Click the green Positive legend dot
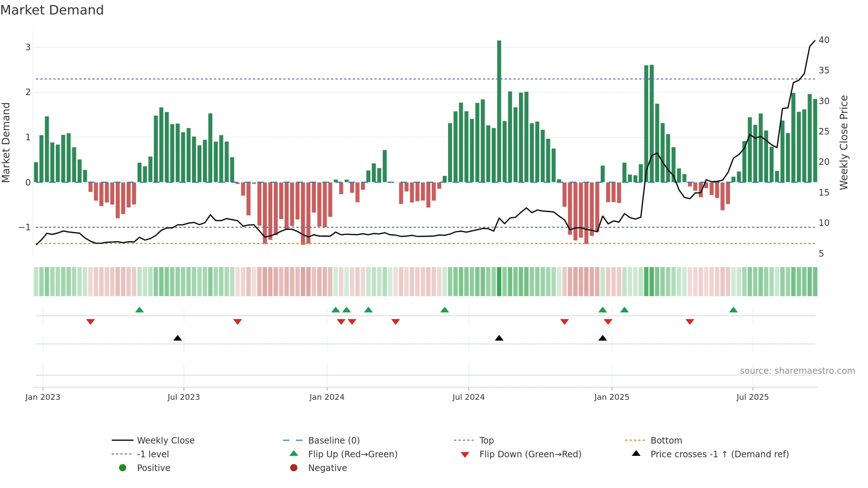 [x=123, y=468]
